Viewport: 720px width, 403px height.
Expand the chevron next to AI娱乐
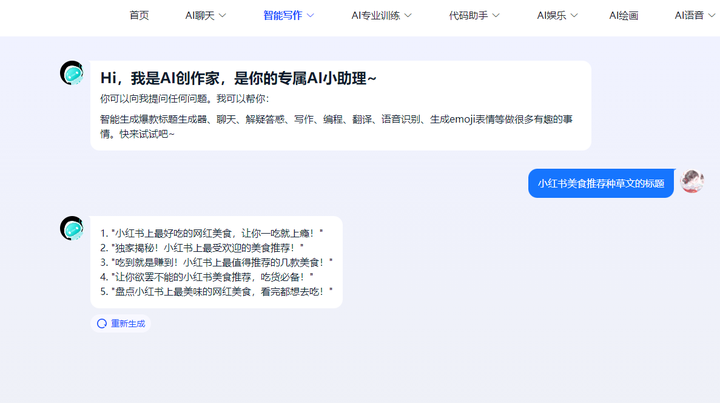pos(574,16)
